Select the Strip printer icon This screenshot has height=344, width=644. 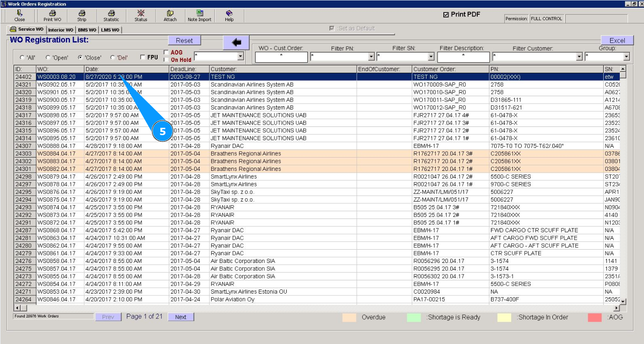click(82, 16)
